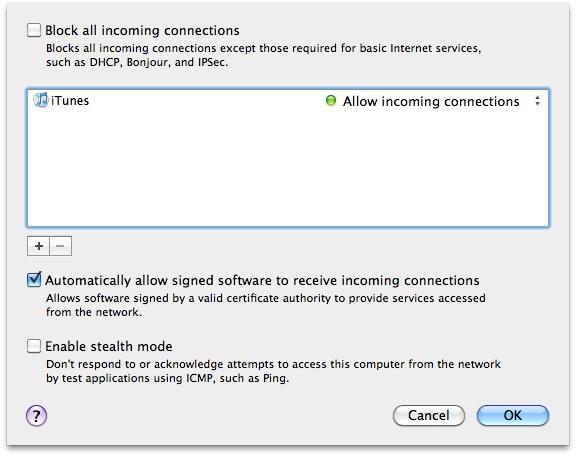
Task: Enable Block all incoming connections checkbox
Action: (34, 30)
